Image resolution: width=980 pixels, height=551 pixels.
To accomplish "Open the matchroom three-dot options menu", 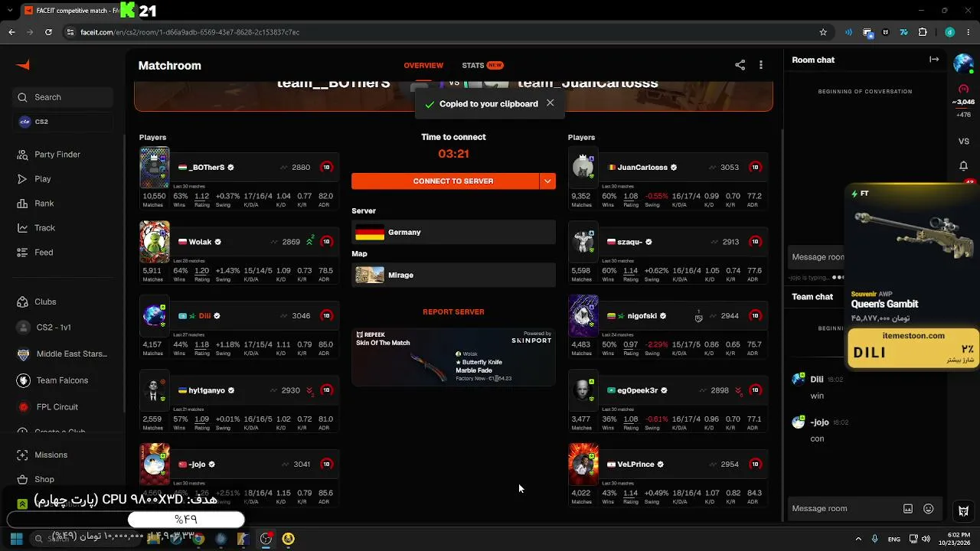I will point(761,65).
